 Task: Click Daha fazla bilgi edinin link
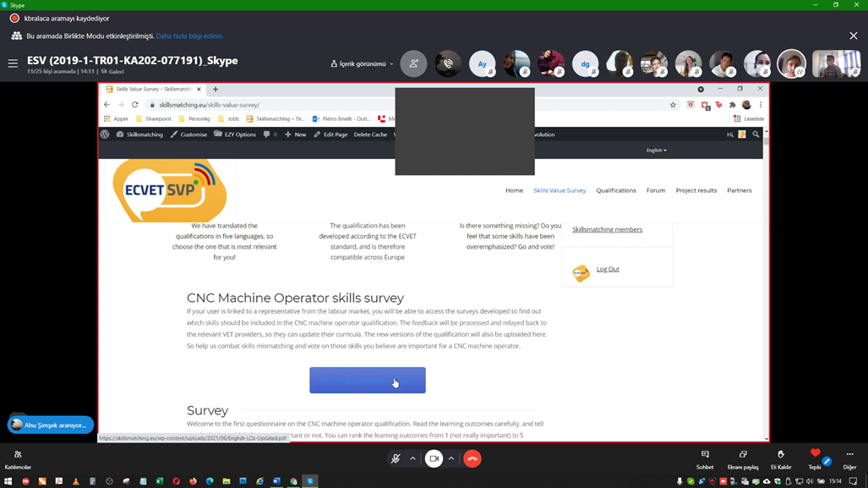188,36
